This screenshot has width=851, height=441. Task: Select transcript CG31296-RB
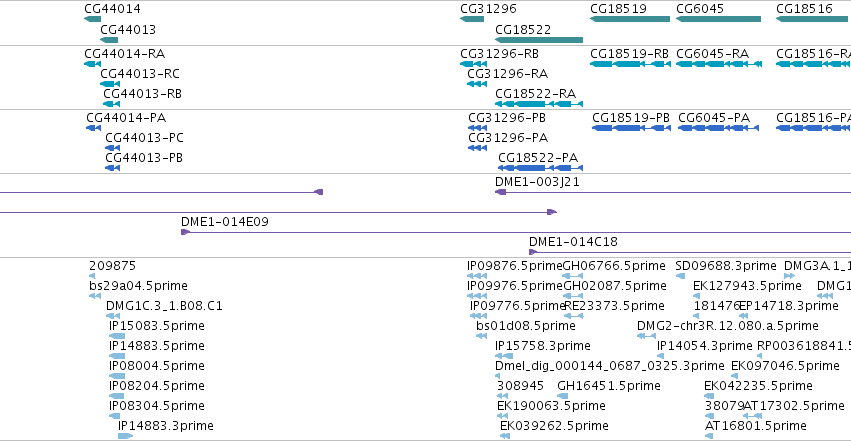click(x=473, y=64)
